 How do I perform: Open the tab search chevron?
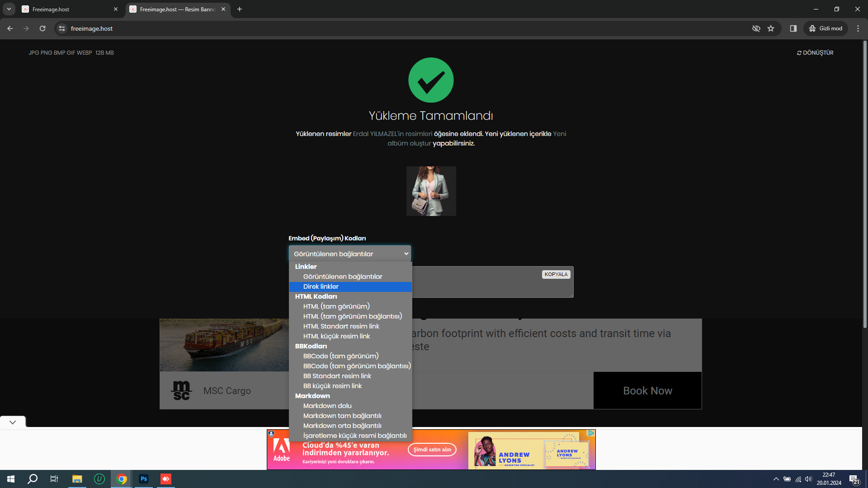tap(9, 9)
